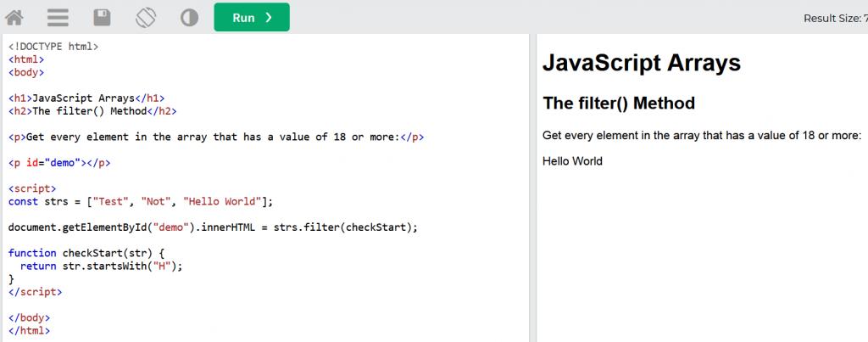Click the return str.startsWith("H") line
868x342 pixels.
click(102, 266)
